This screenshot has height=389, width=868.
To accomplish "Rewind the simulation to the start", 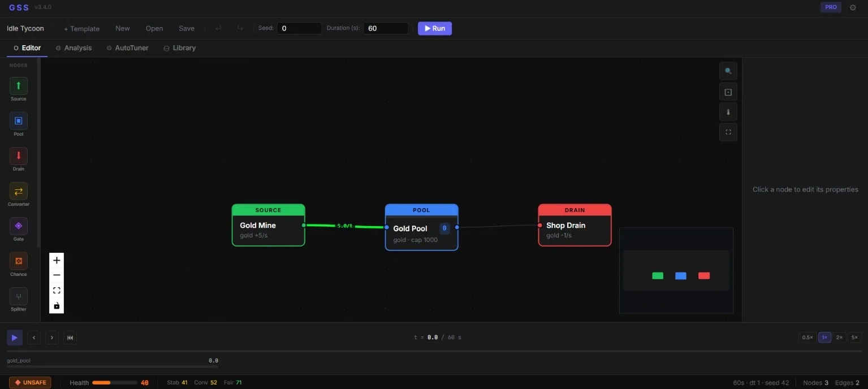I will pos(70,338).
